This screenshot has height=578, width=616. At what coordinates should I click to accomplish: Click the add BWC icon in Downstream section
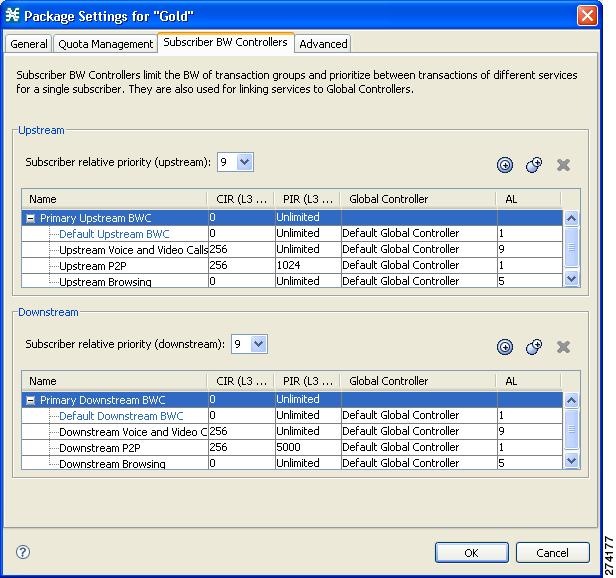click(505, 347)
